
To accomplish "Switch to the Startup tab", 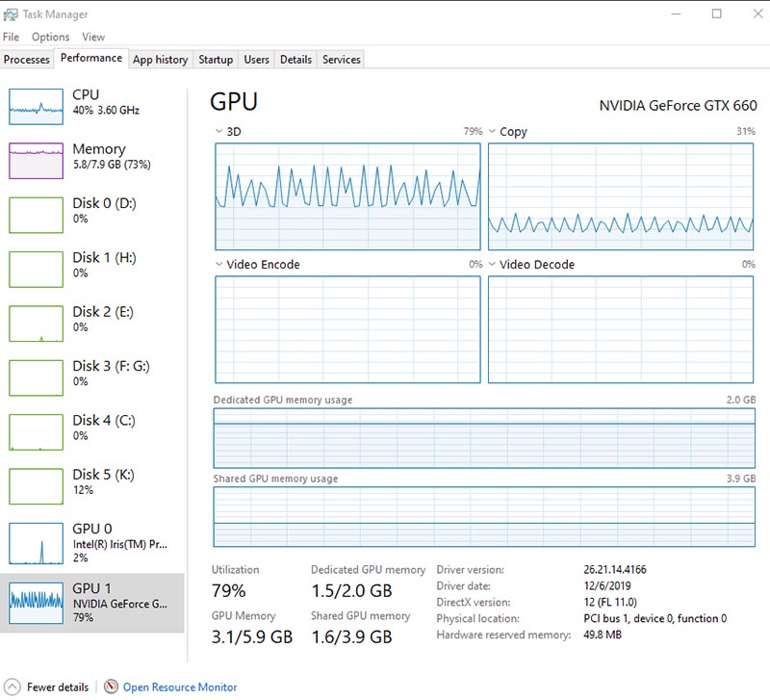I will (x=216, y=60).
